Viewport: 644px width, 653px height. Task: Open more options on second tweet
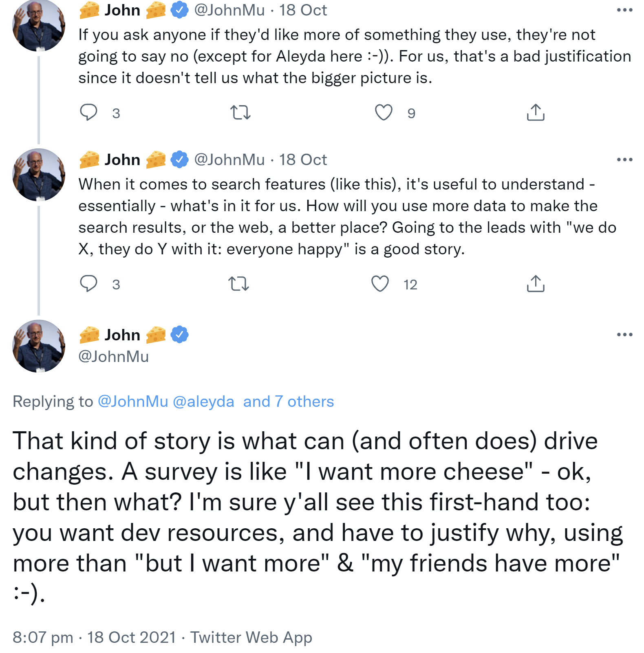click(x=624, y=160)
